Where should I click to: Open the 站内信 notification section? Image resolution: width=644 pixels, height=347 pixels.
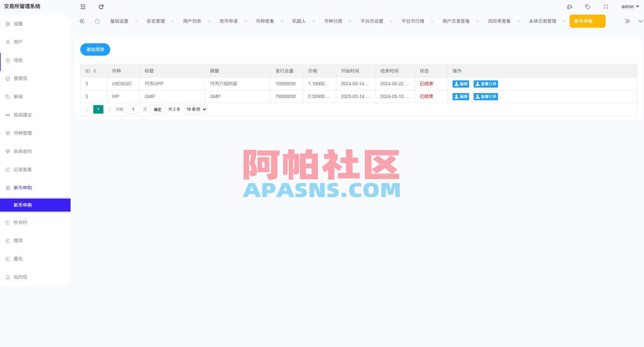[20, 277]
